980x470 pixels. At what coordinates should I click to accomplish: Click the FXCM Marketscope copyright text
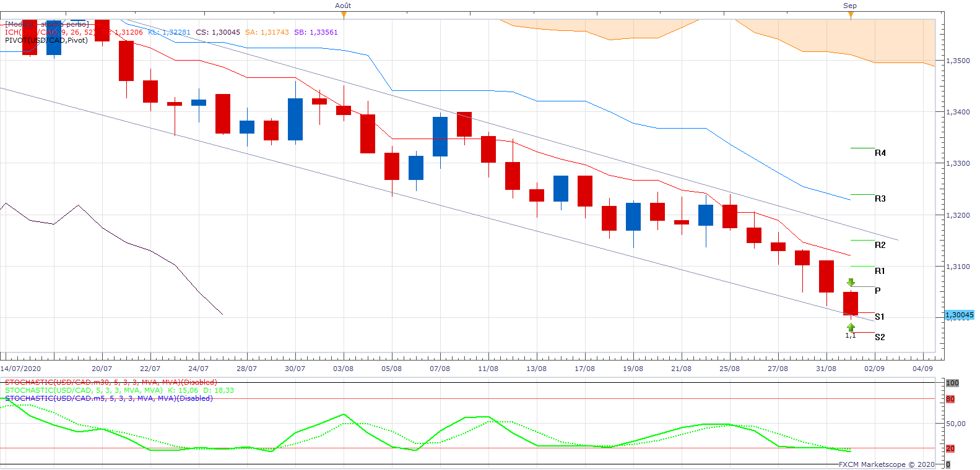tap(887, 464)
